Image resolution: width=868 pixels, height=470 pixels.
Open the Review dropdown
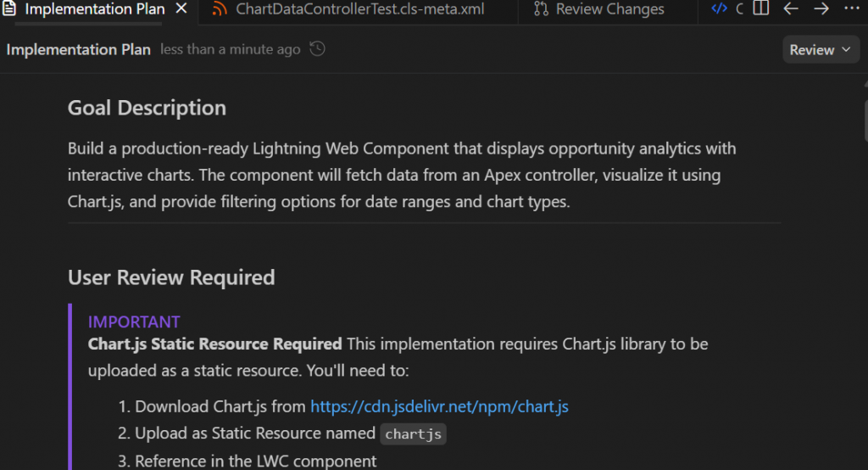click(x=820, y=50)
